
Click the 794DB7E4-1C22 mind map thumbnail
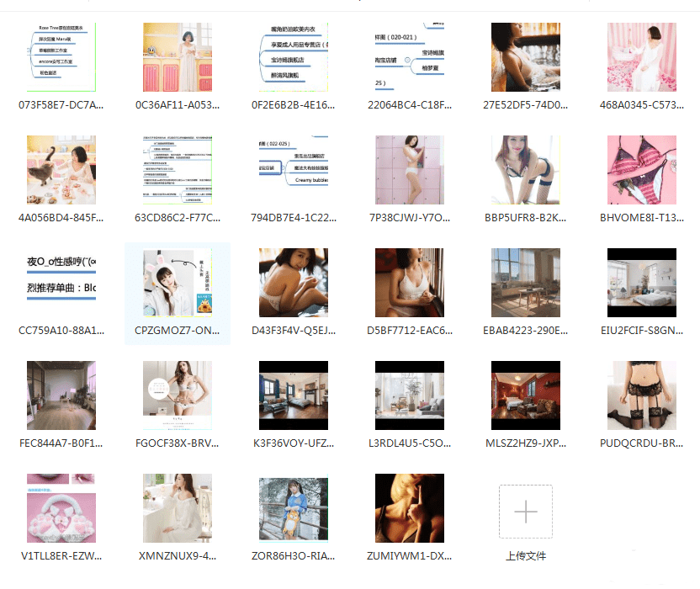click(294, 170)
